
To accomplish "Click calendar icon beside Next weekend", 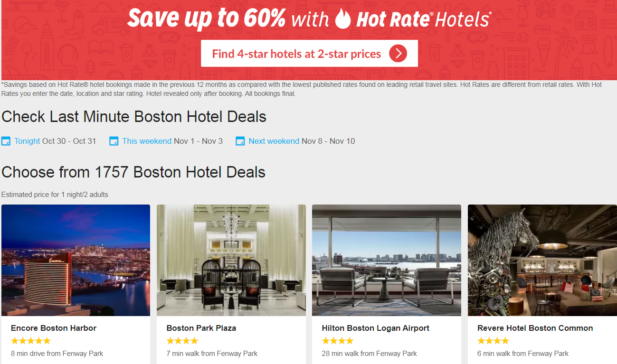I will coord(240,141).
